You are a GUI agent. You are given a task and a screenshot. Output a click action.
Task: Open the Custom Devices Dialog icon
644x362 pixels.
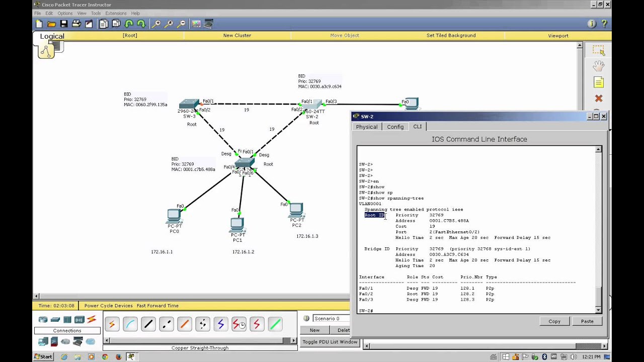click(x=209, y=24)
